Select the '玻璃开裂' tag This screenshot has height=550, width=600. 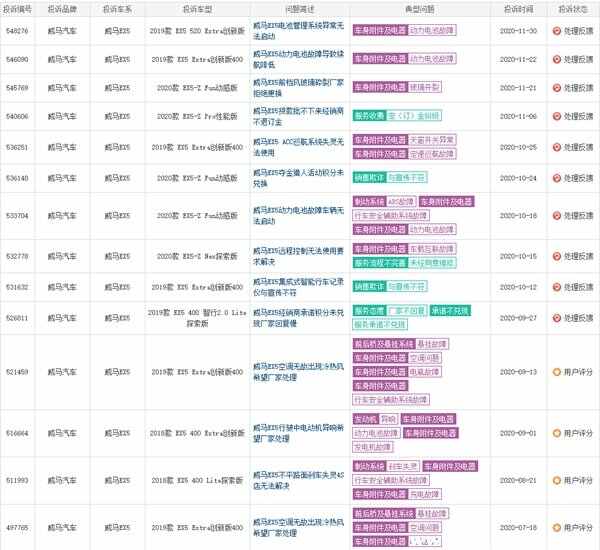(x=425, y=87)
